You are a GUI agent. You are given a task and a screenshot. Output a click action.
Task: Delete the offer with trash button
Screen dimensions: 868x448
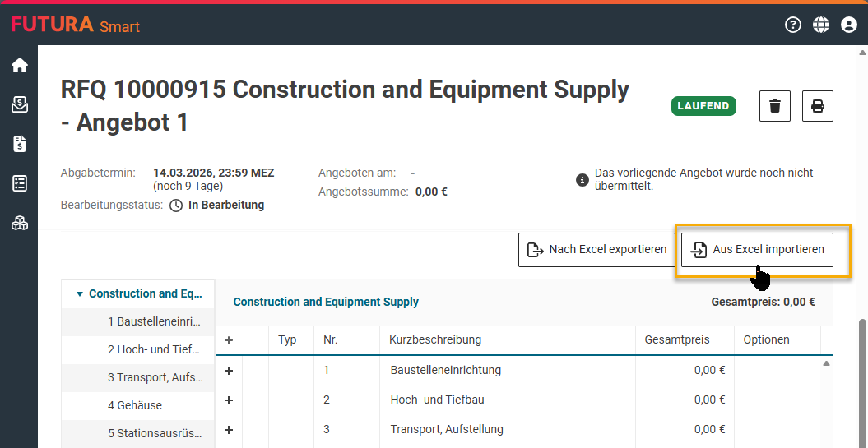tap(774, 106)
